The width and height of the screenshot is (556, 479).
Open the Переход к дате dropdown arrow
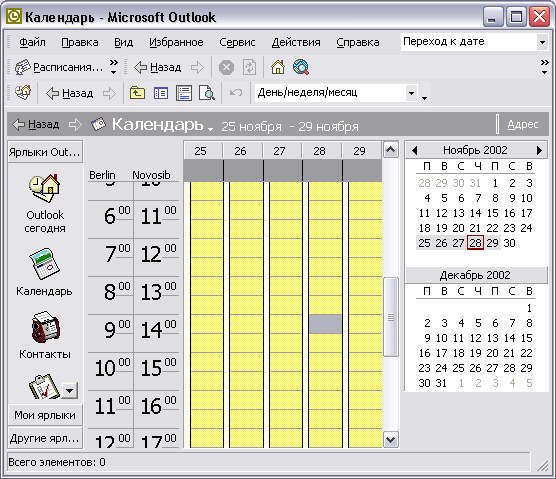click(x=542, y=43)
